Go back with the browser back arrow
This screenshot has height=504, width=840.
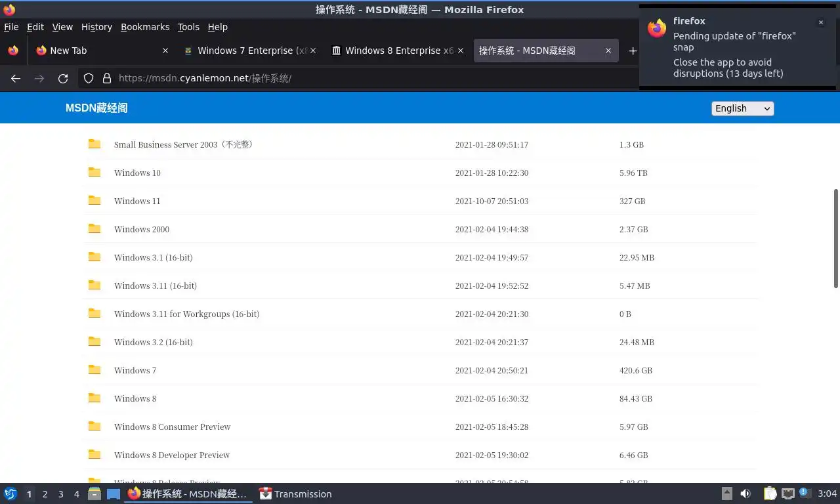(x=16, y=78)
